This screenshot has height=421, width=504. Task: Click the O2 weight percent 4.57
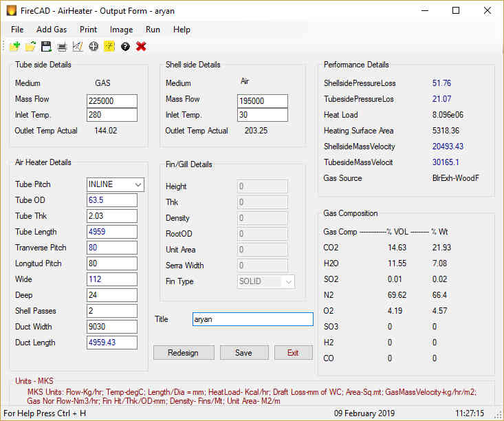(439, 311)
